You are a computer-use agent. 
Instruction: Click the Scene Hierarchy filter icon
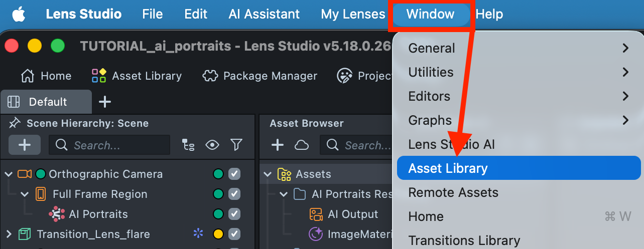pos(236,145)
